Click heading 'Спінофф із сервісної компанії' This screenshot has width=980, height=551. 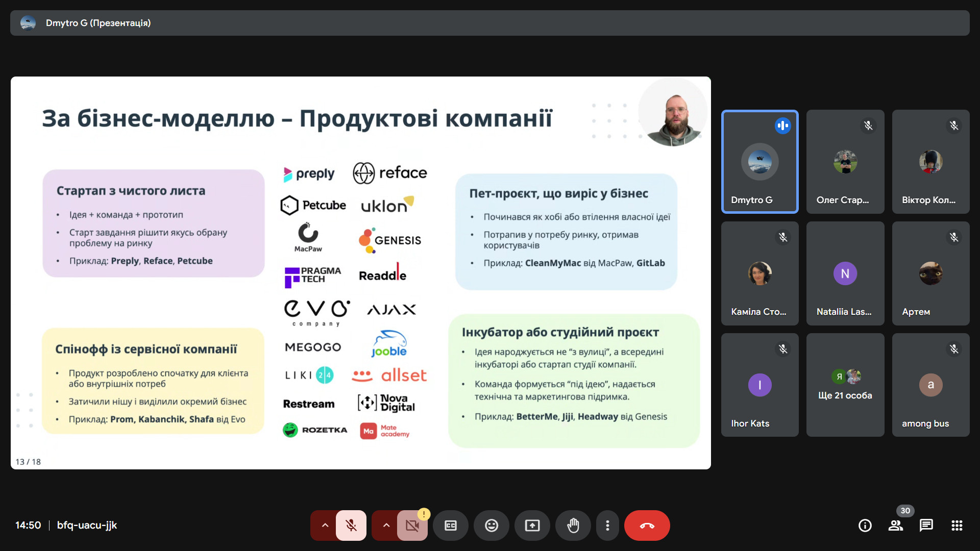pyautogui.click(x=146, y=349)
